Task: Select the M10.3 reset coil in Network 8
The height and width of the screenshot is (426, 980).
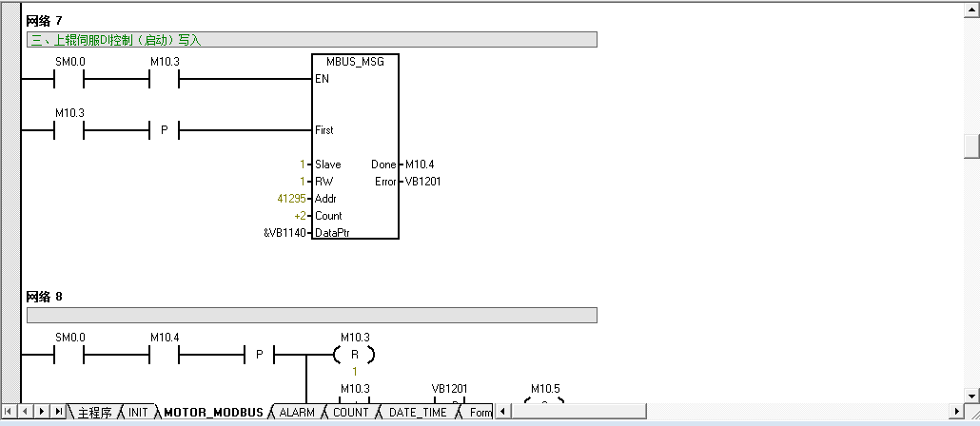Action: [354, 356]
